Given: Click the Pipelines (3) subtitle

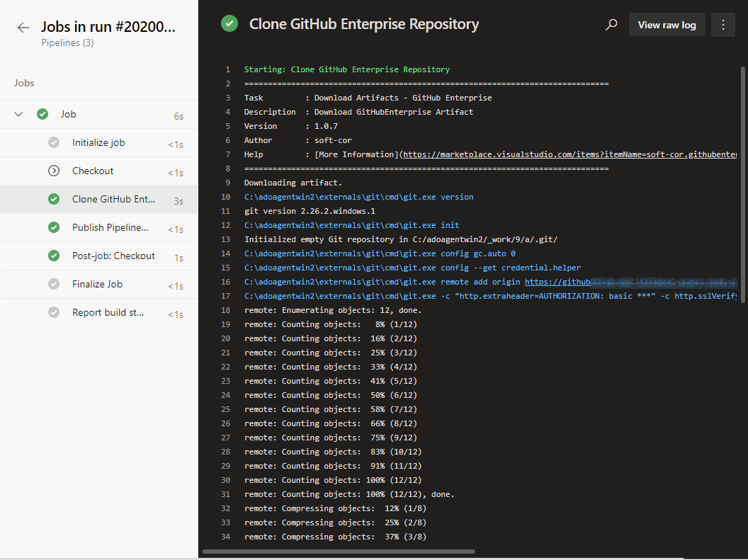Looking at the screenshot, I should [67, 43].
